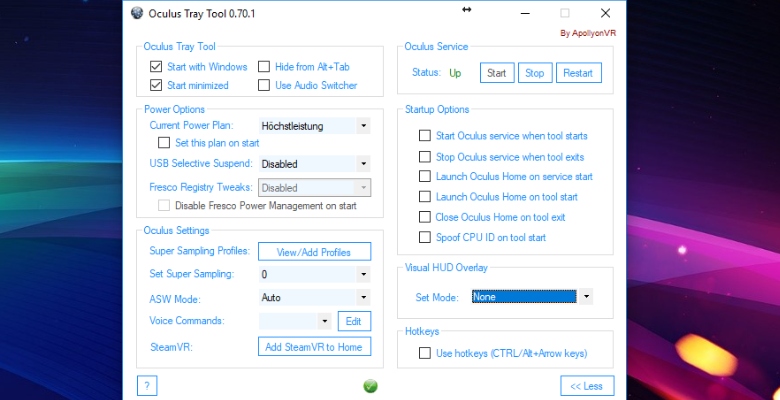Check Set this plan on start

[164, 143]
